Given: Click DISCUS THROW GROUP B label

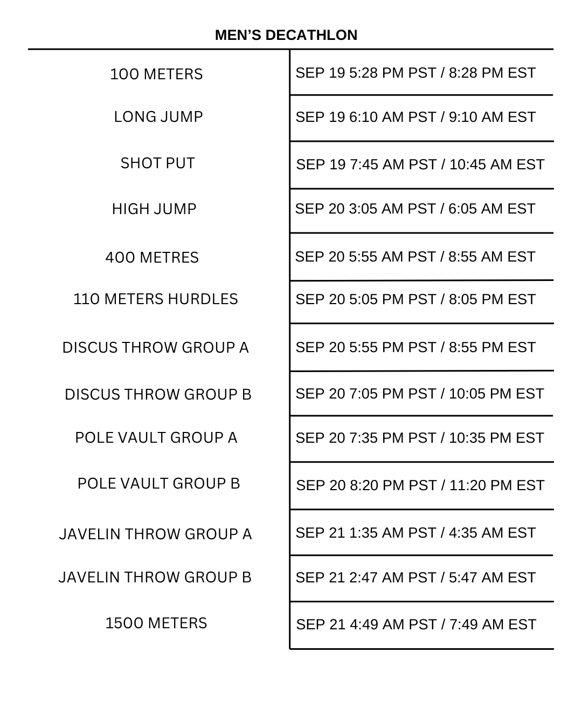Looking at the screenshot, I should pos(158,395).
